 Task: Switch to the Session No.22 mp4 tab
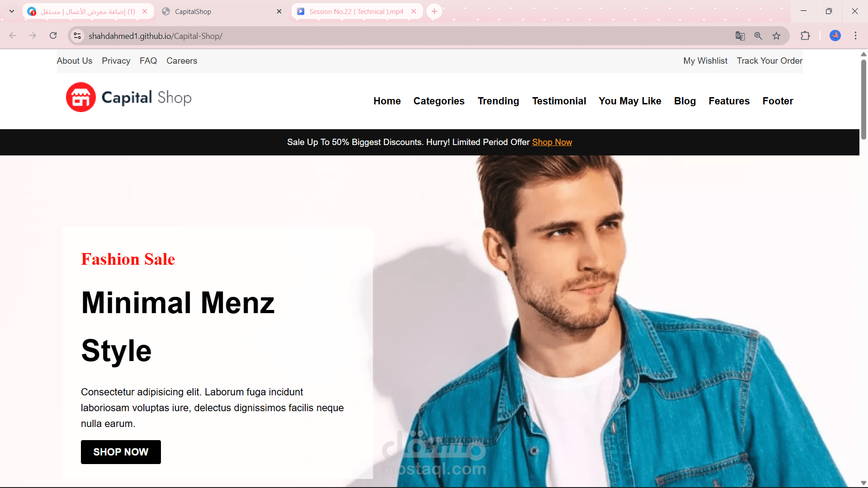tap(356, 11)
